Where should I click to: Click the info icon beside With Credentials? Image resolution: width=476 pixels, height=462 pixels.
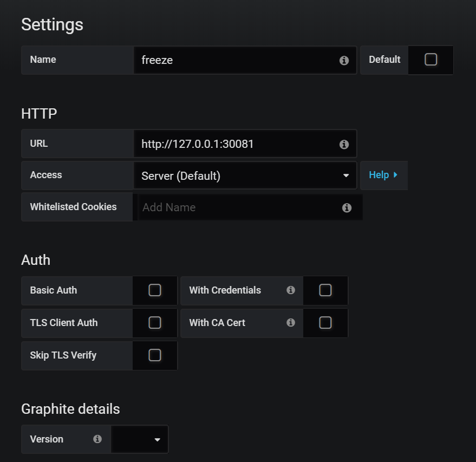coord(291,290)
